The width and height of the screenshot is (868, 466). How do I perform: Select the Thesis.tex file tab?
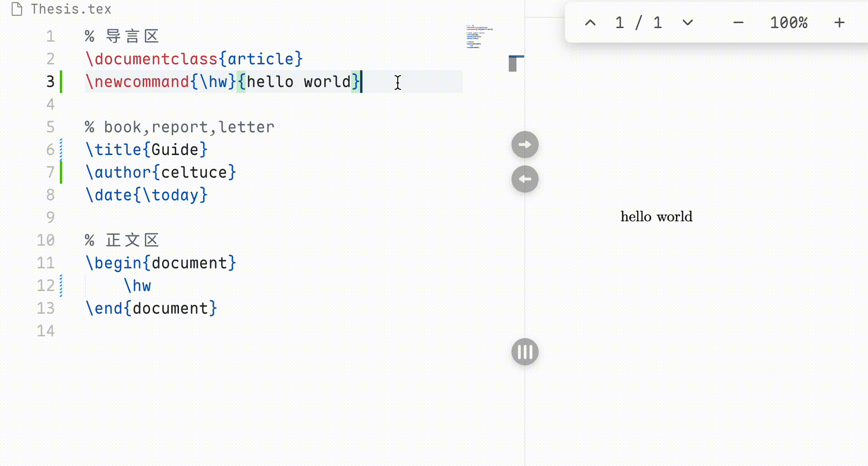point(70,9)
